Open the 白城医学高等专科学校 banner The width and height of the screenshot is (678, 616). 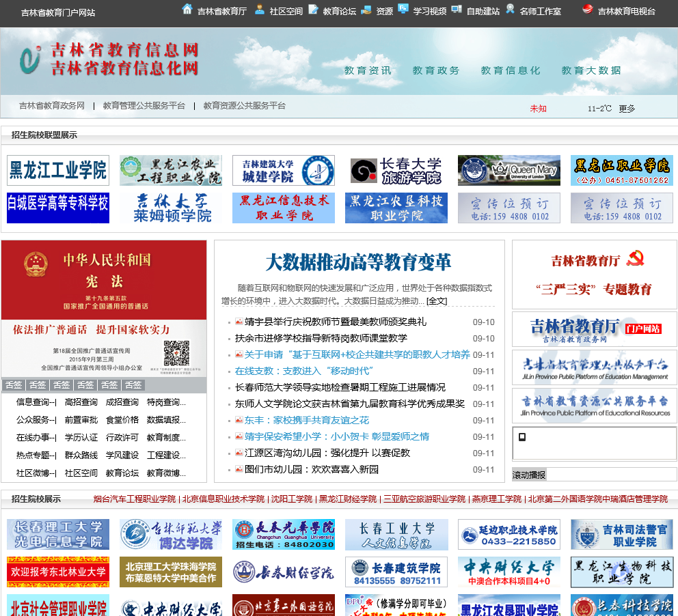(x=58, y=208)
